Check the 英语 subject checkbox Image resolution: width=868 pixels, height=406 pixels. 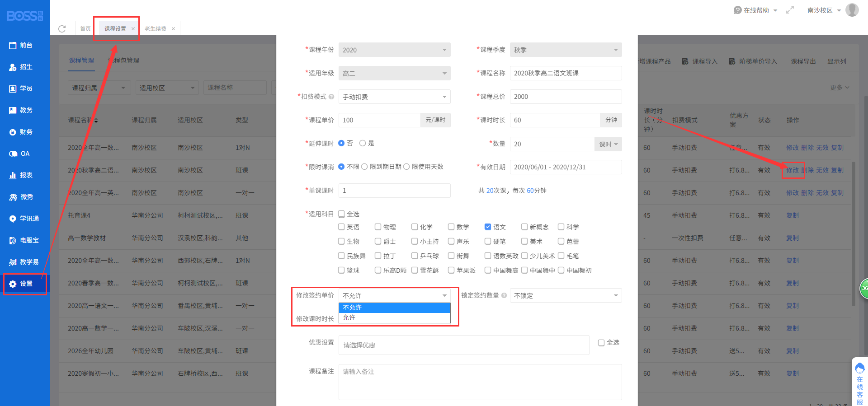click(x=341, y=227)
